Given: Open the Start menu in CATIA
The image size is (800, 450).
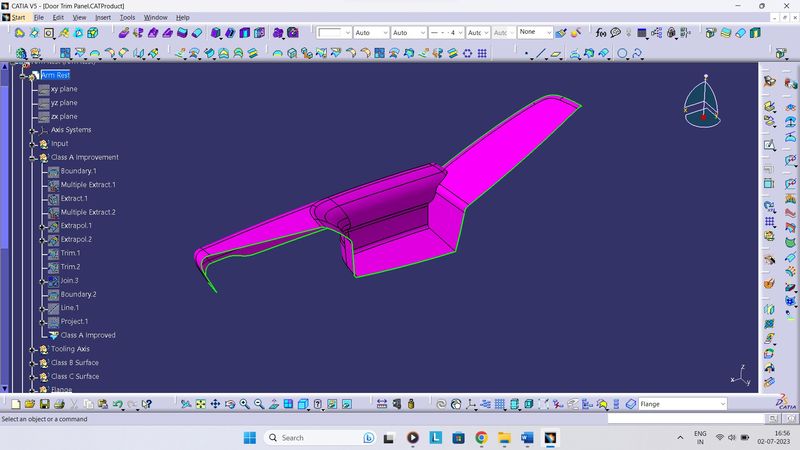Looking at the screenshot, I should pos(18,17).
